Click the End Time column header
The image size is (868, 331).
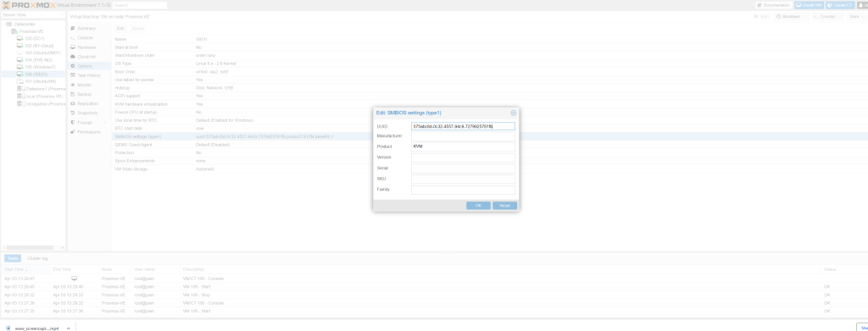[75, 269]
